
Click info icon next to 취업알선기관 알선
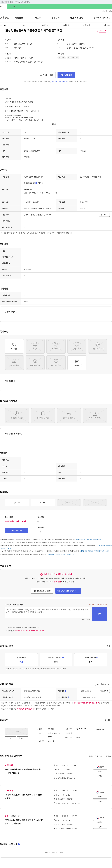(x=63, y=657)
